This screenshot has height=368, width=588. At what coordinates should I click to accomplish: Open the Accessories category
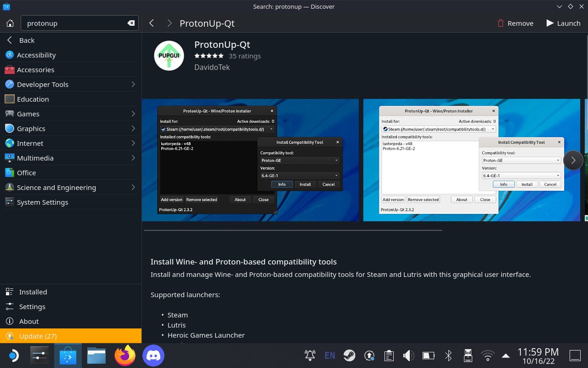(x=71, y=69)
